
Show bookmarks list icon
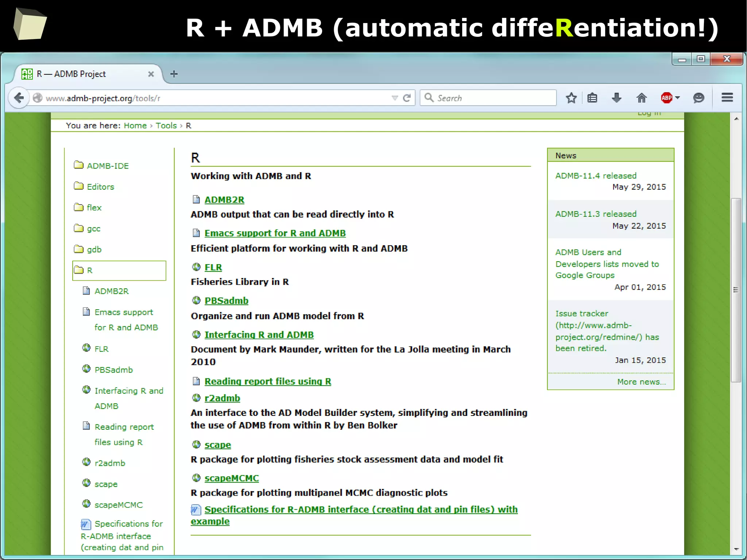pos(592,98)
